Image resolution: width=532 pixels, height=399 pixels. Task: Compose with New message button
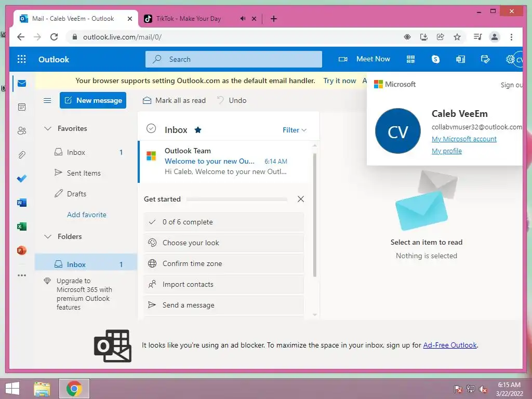[x=93, y=100]
